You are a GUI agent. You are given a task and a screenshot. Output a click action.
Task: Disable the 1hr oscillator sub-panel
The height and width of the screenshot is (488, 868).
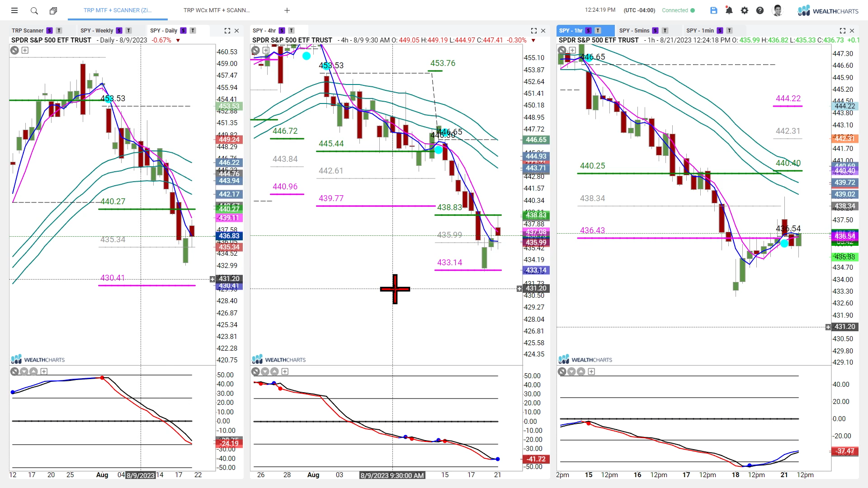(x=562, y=371)
